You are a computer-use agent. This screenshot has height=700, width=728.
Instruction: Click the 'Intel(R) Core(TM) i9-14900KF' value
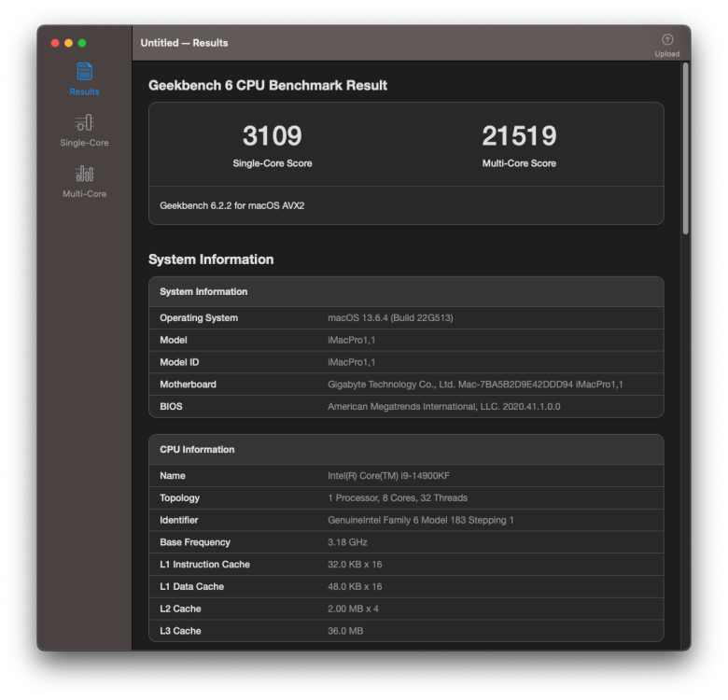coord(388,476)
